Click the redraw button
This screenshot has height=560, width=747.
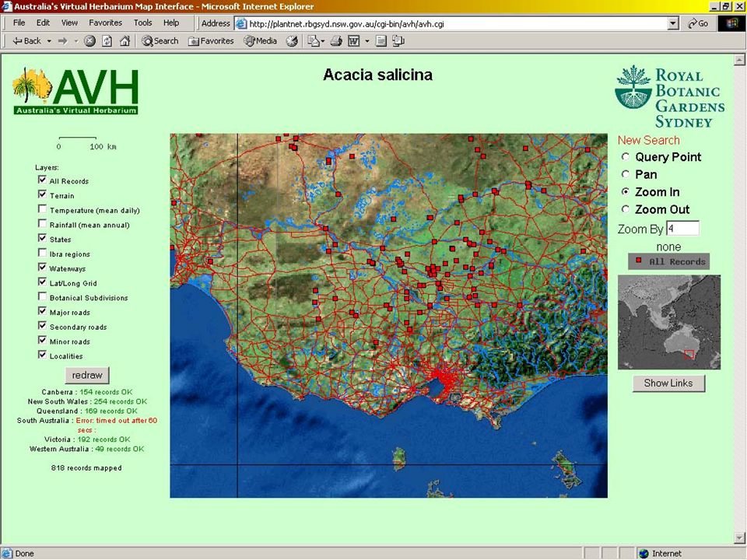pos(87,375)
